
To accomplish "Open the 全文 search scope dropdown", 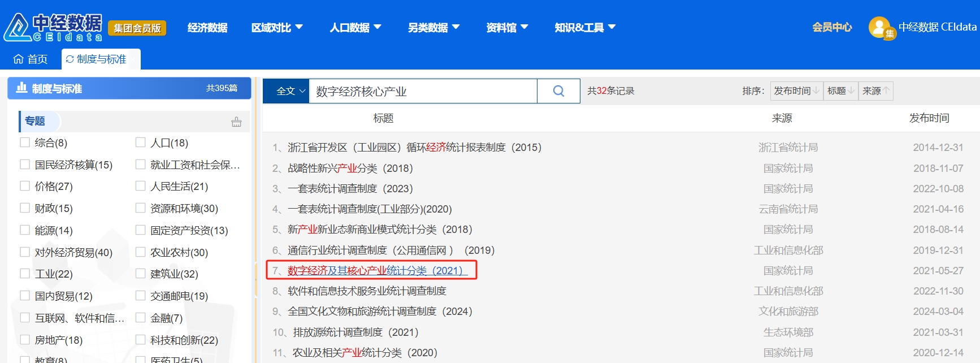I will [x=286, y=91].
